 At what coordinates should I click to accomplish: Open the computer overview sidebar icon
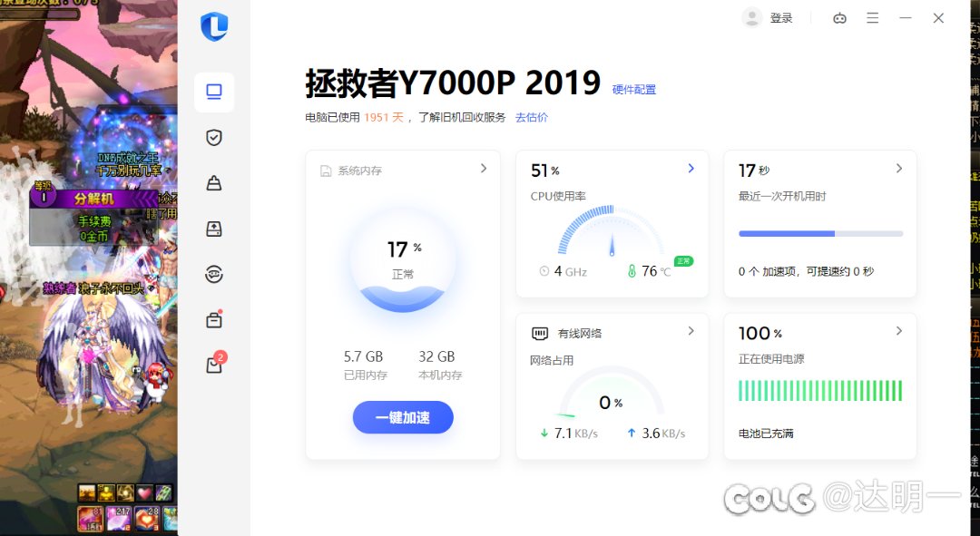[x=214, y=92]
